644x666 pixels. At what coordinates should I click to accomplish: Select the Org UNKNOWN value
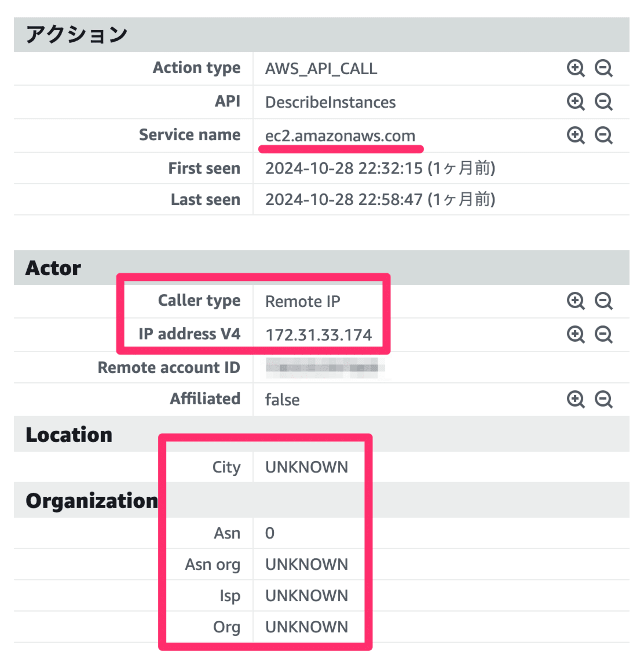coord(307,627)
